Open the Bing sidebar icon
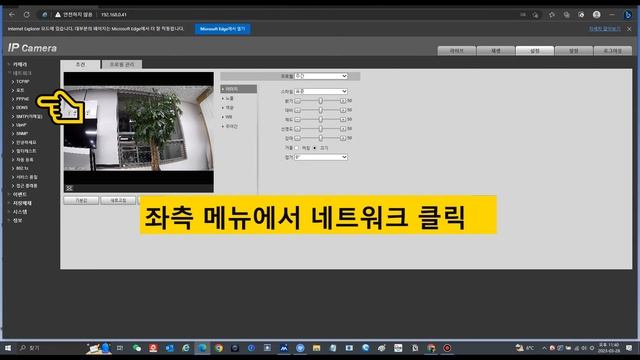Viewport: 640px width, 360px height. [628, 15]
